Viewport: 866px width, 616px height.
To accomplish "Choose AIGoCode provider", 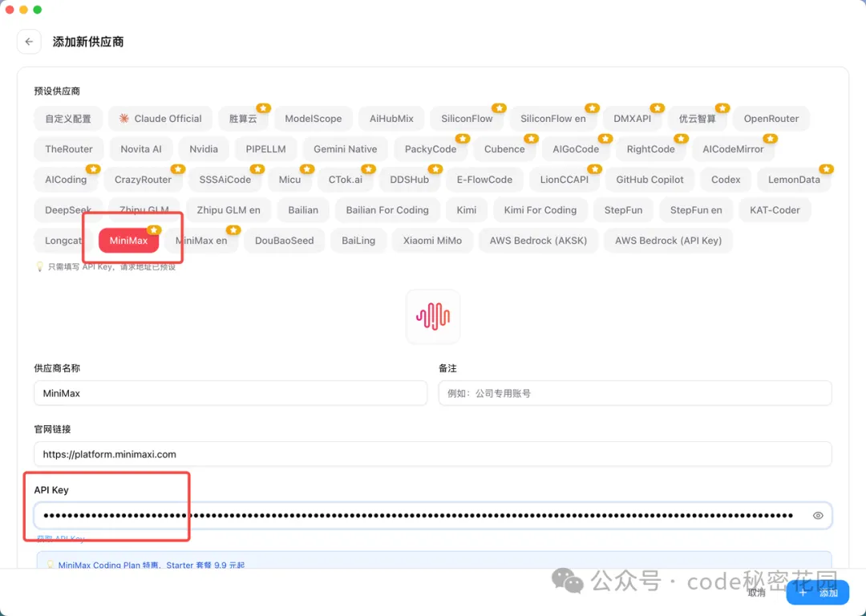I will [576, 149].
